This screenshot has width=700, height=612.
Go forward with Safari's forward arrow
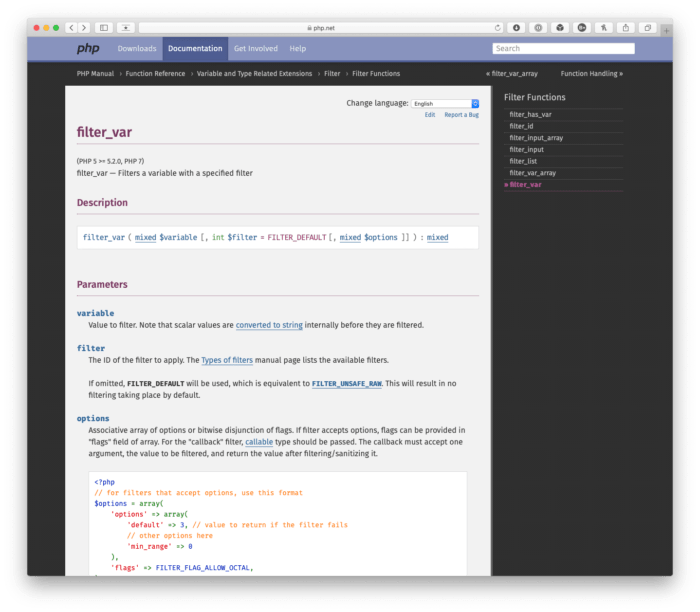click(x=84, y=28)
